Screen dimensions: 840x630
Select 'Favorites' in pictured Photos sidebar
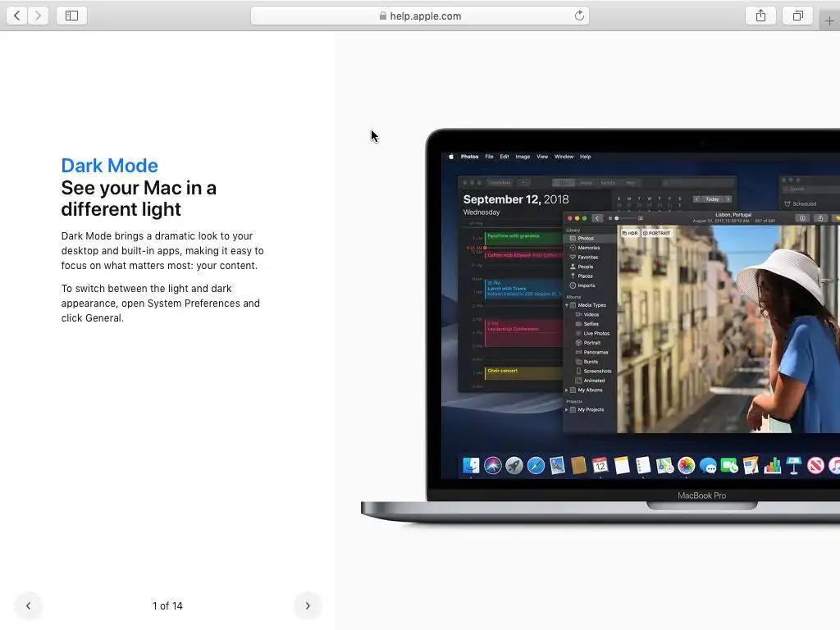point(587,257)
